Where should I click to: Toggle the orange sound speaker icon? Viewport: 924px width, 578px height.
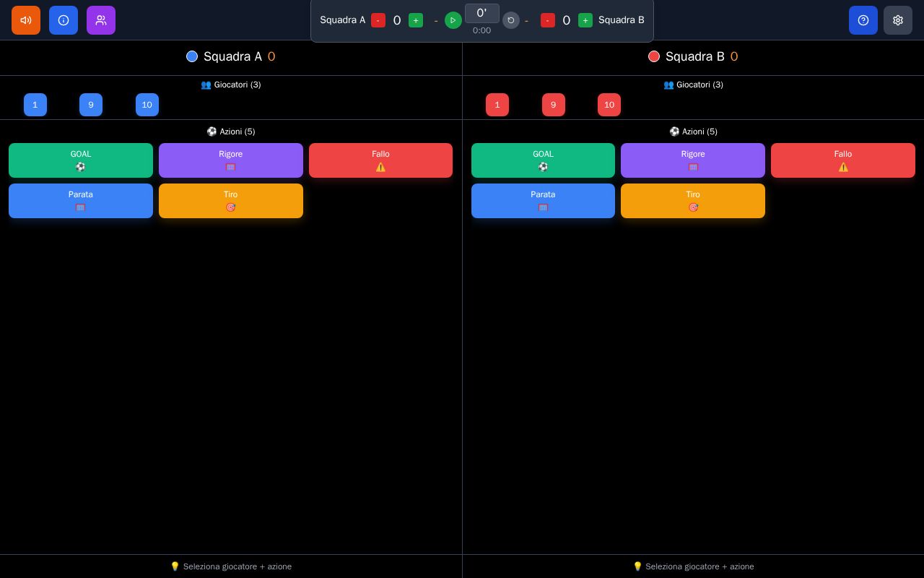click(x=26, y=20)
